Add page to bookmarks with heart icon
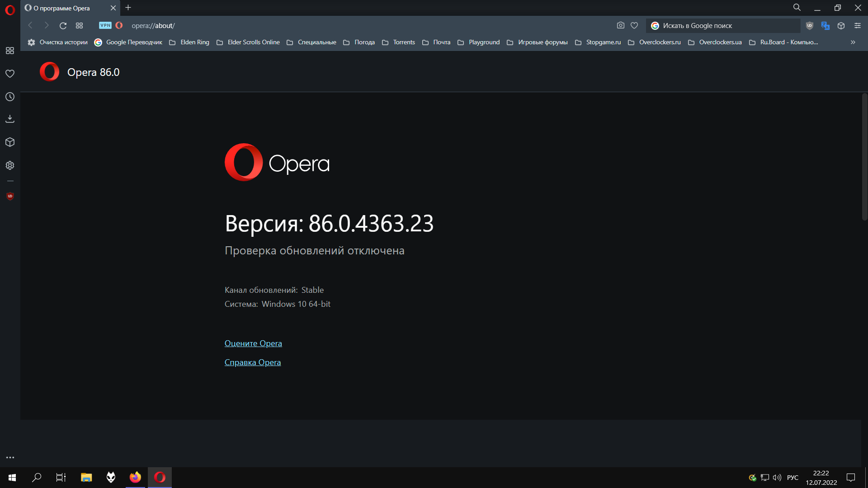The image size is (868, 488). click(x=634, y=25)
